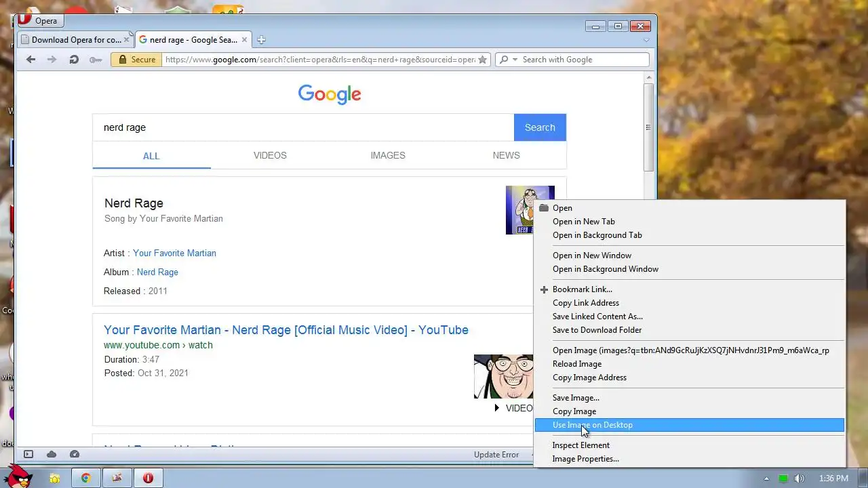The height and width of the screenshot is (488, 868).
Task: Choose Open in Background Tab
Action: (690, 235)
